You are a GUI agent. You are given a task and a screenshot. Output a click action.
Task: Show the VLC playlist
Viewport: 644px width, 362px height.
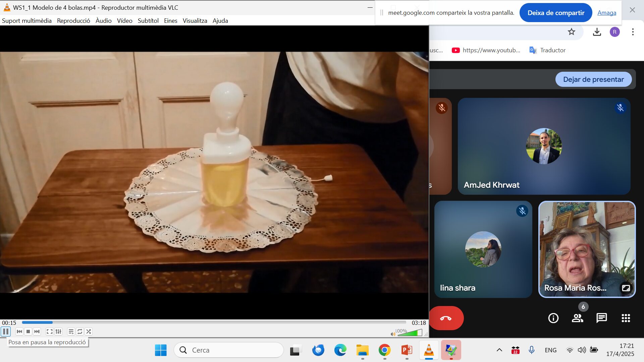click(x=71, y=331)
